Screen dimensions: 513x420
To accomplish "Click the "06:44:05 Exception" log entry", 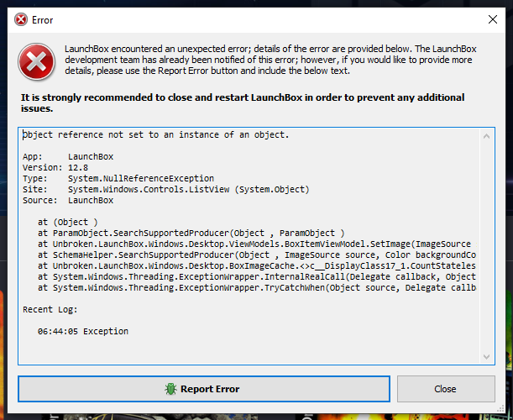I will 82,331.
